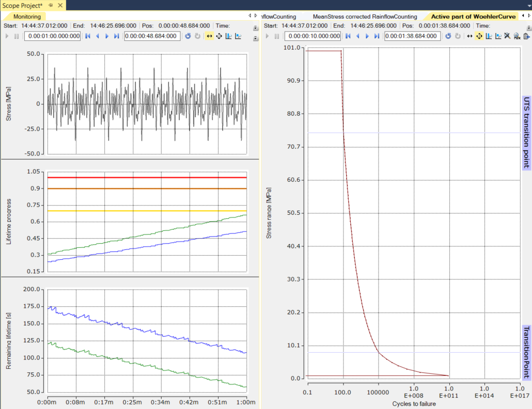
Task: Click first axis scaling icon in Monitoring toolbar
Action: coord(229,36)
